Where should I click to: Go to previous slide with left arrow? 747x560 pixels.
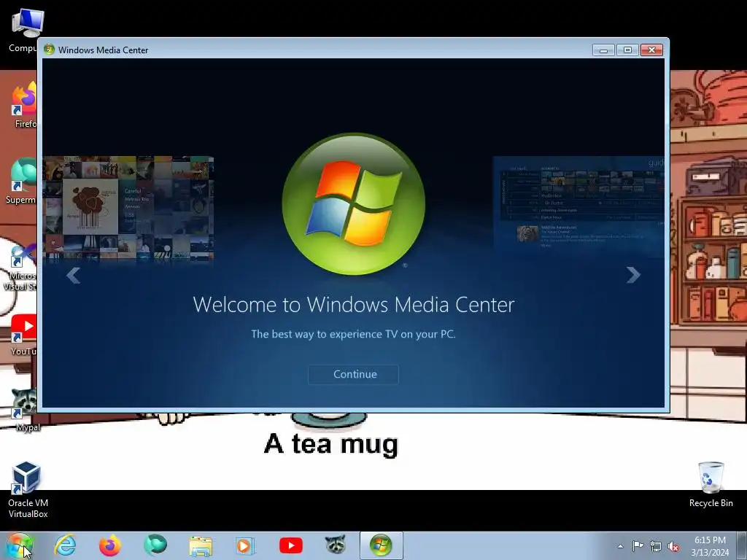(74, 275)
